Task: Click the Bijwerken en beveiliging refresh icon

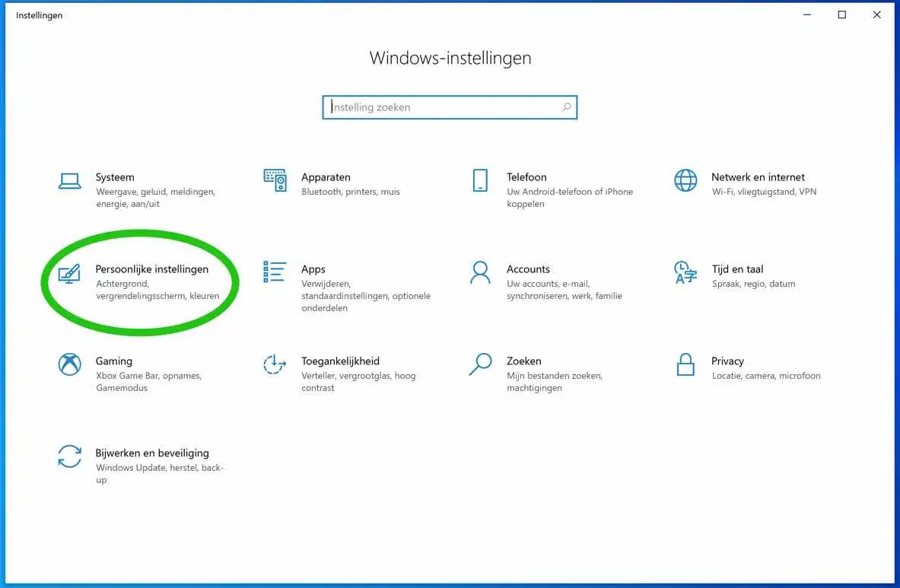Action: (x=69, y=456)
